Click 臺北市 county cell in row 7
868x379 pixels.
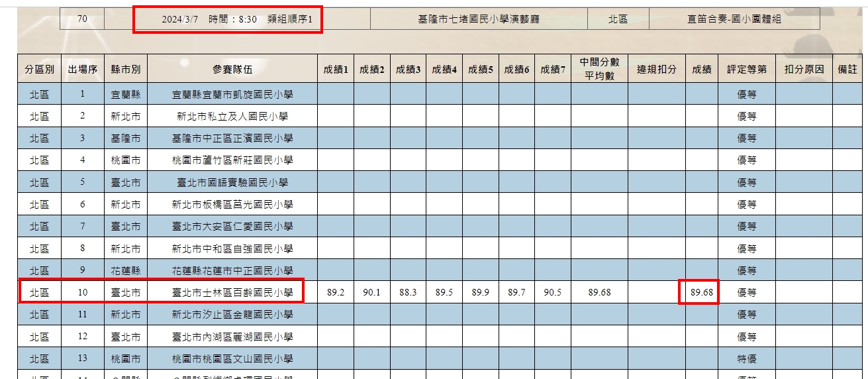pyautogui.click(x=126, y=227)
